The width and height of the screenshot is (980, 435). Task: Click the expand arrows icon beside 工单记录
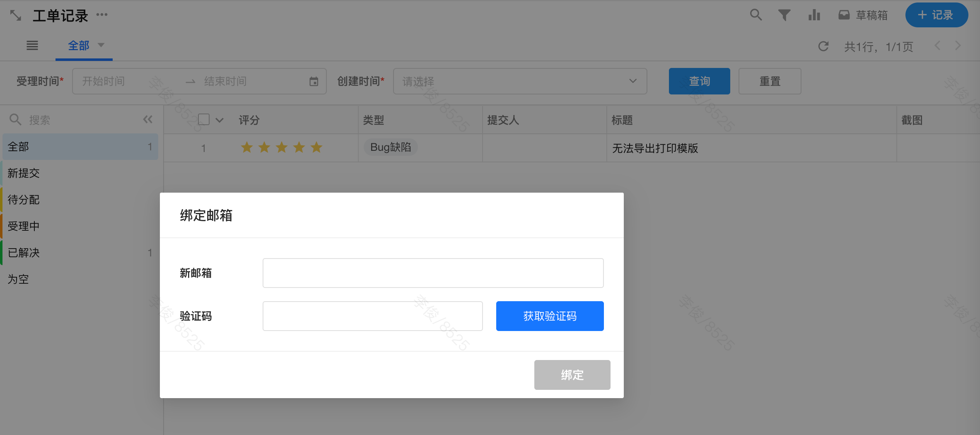[16, 15]
